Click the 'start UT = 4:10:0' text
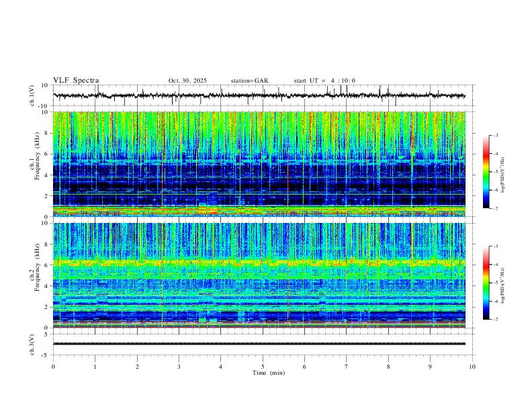Image resolution: width=532 pixels, height=411 pixels. point(324,81)
